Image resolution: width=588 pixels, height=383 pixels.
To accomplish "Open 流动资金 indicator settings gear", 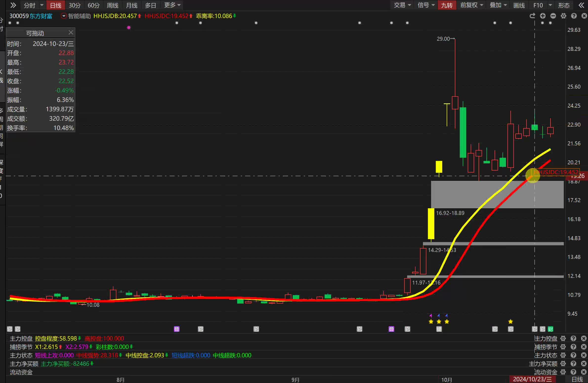I will click(x=563, y=372).
